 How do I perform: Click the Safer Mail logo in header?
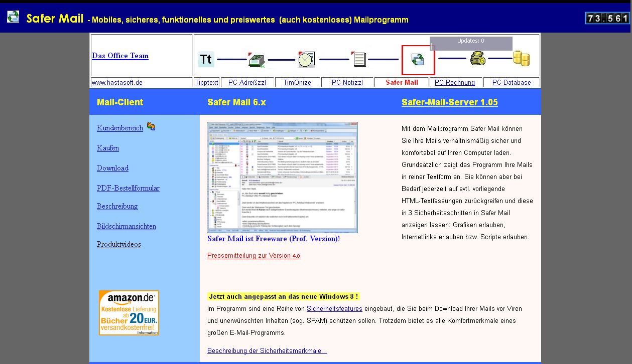tap(13, 17)
